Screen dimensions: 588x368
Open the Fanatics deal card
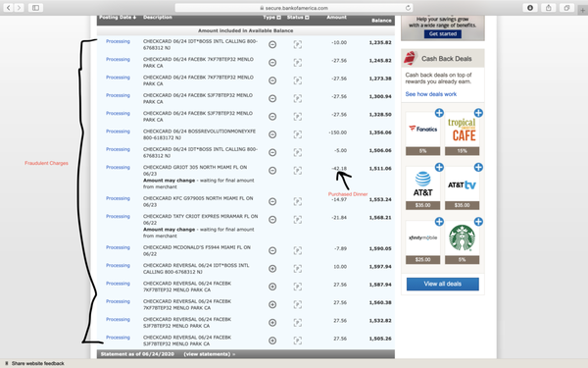coord(423,133)
